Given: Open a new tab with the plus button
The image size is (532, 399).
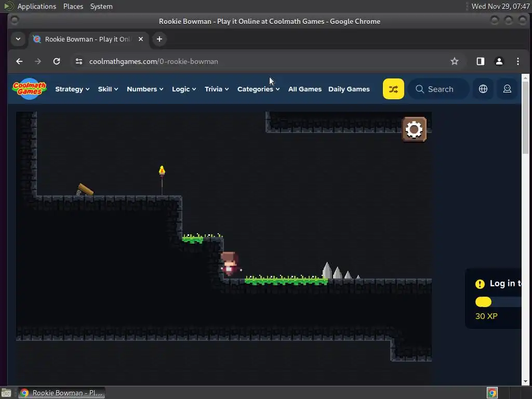Looking at the screenshot, I should click(x=159, y=39).
